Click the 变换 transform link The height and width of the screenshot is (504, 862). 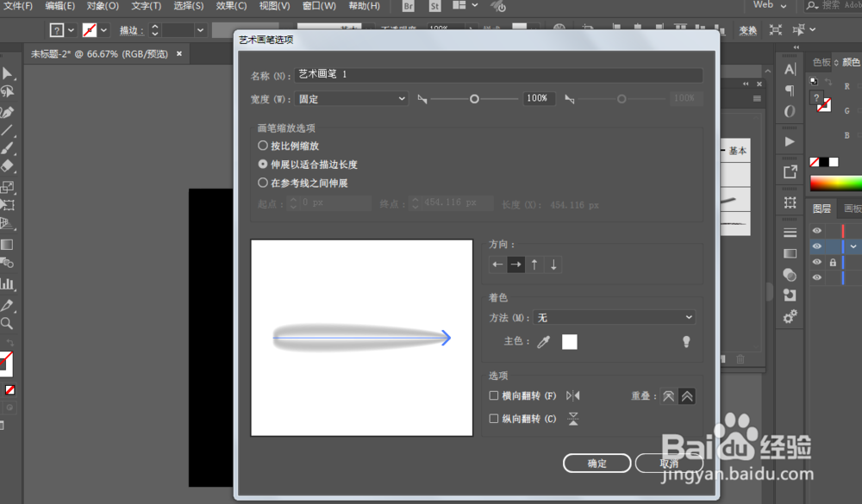(747, 30)
